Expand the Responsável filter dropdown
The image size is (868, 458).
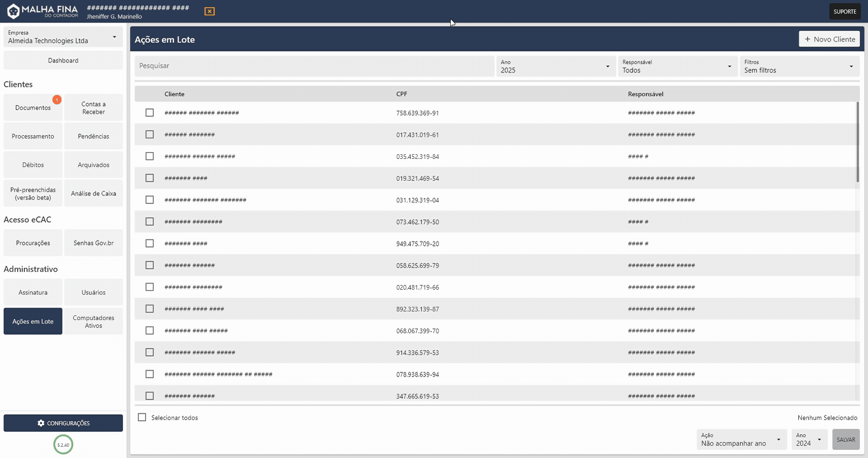[x=677, y=66]
